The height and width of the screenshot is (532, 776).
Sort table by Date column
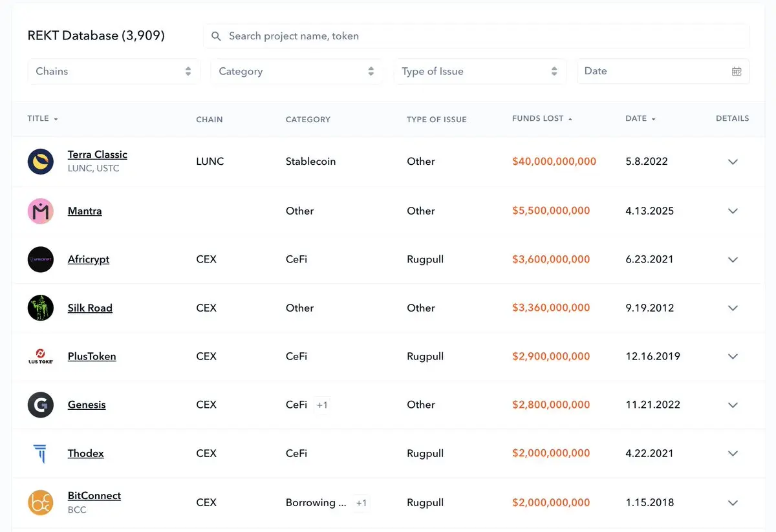[640, 118]
